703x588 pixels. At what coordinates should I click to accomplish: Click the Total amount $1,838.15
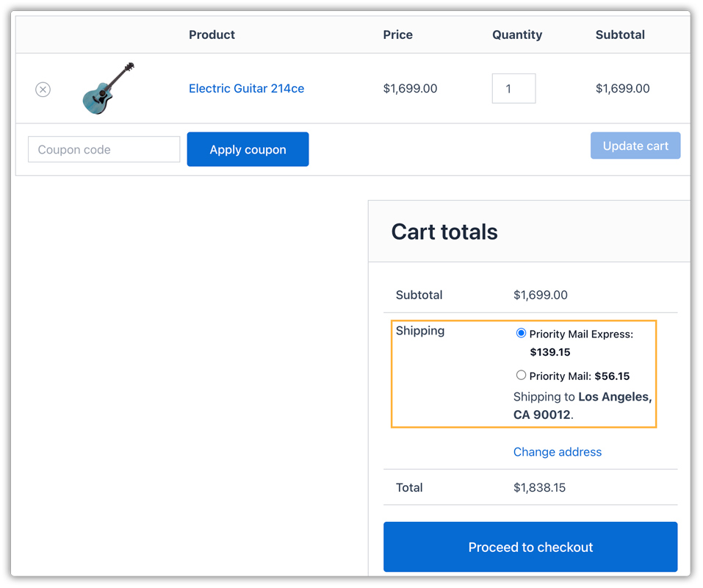541,487
